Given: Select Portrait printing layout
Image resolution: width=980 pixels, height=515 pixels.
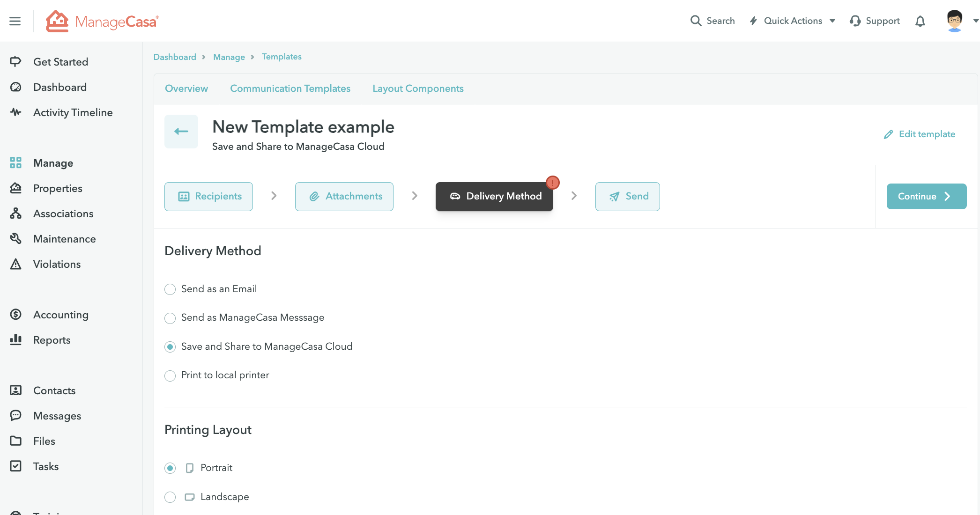Looking at the screenshot, I should [170, 468].
